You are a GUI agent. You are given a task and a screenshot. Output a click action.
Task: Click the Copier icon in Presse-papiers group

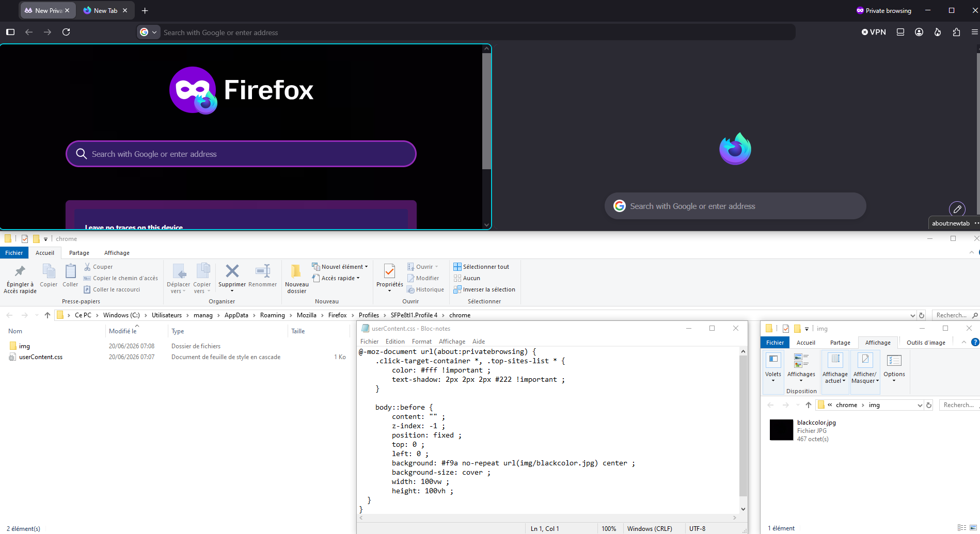pyautogui.click(x=49, y=276)
